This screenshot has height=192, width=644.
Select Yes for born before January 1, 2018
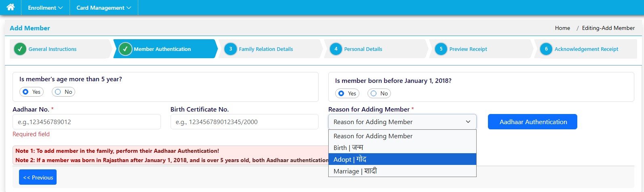342,93
